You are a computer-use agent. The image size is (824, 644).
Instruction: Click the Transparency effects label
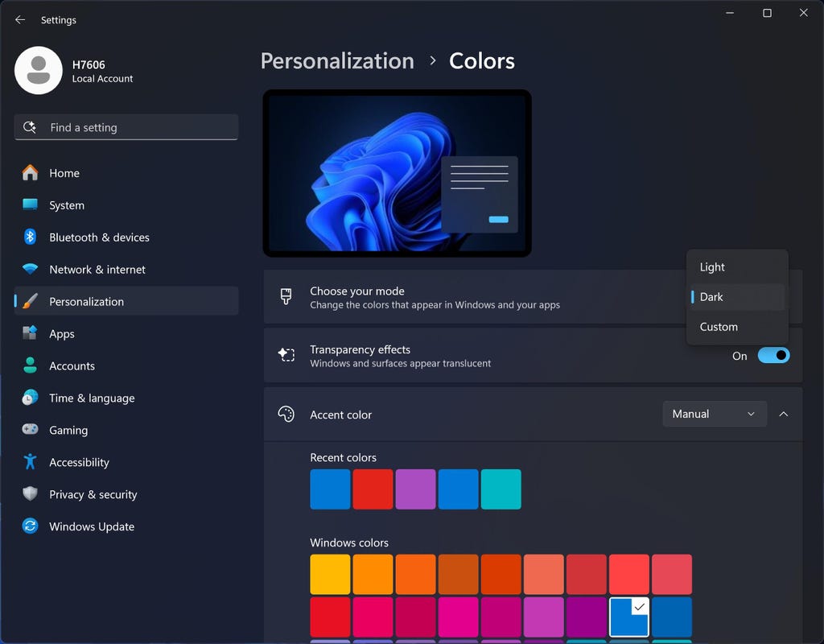point(360,349)
